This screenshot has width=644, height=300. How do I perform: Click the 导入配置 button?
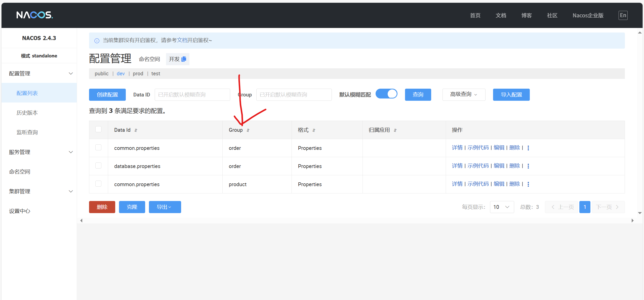pyautogui.click(x=511, y=94)
